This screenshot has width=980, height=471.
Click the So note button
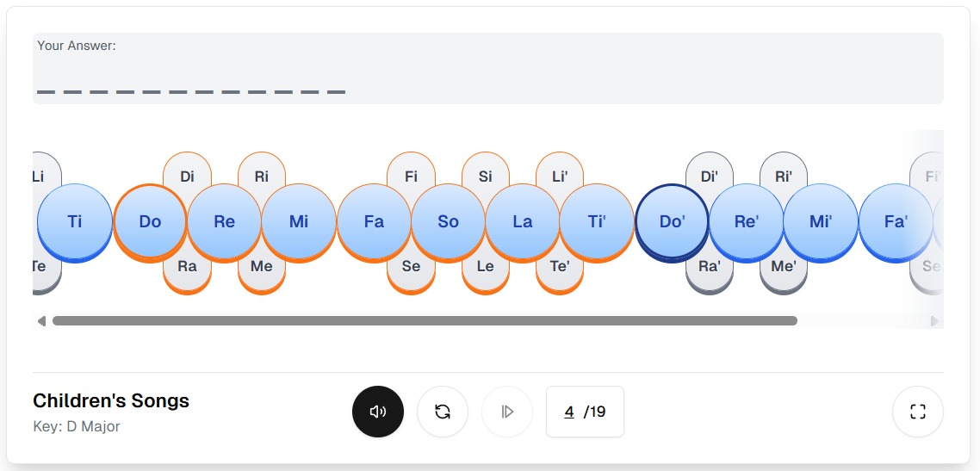(448, 221)
